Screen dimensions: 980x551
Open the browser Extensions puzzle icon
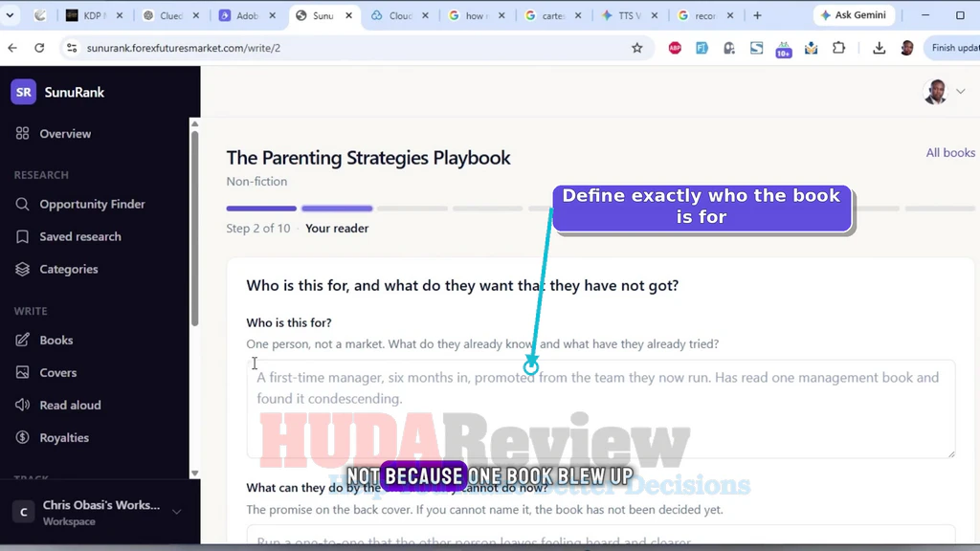pyautogui.click(x=838, y=48)
